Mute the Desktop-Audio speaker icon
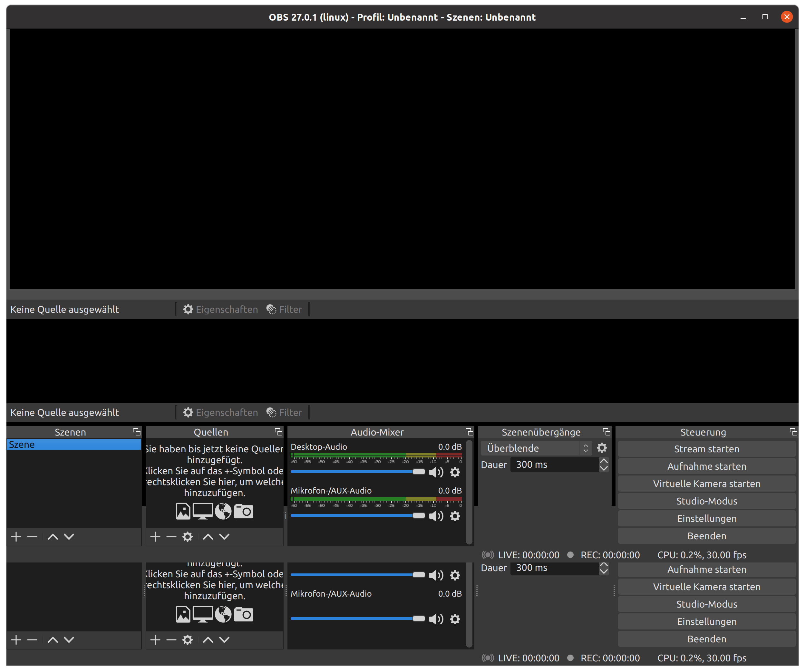Image resolution: width=805 pixels, height=672 pixels. 436,472
